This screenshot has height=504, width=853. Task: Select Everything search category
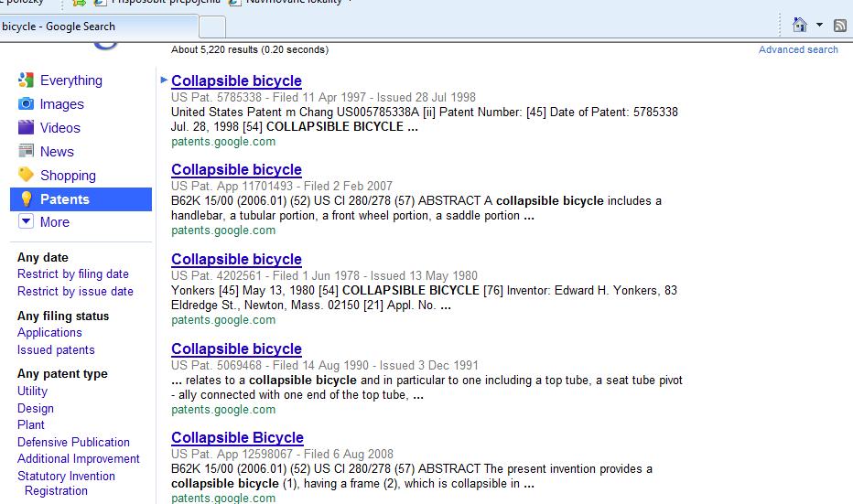(71, 80)
